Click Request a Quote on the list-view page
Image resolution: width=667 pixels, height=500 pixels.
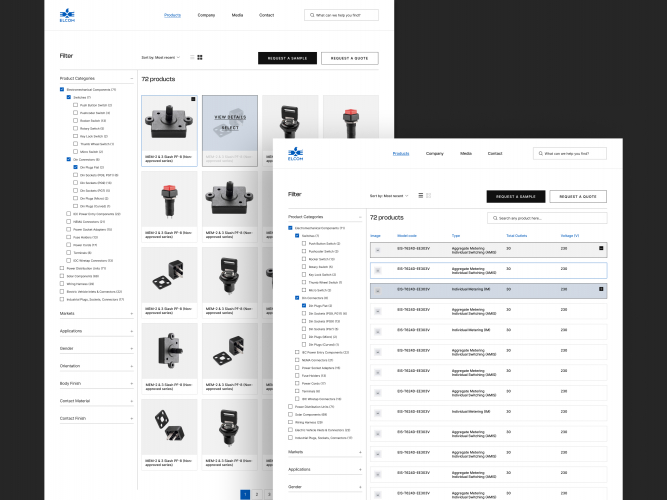[578, 197]
